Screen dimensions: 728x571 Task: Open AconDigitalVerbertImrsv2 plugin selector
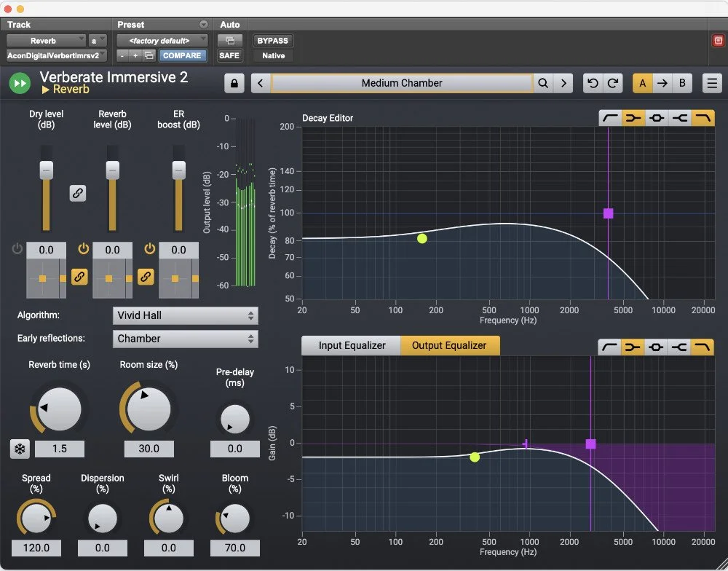point(57,55)
